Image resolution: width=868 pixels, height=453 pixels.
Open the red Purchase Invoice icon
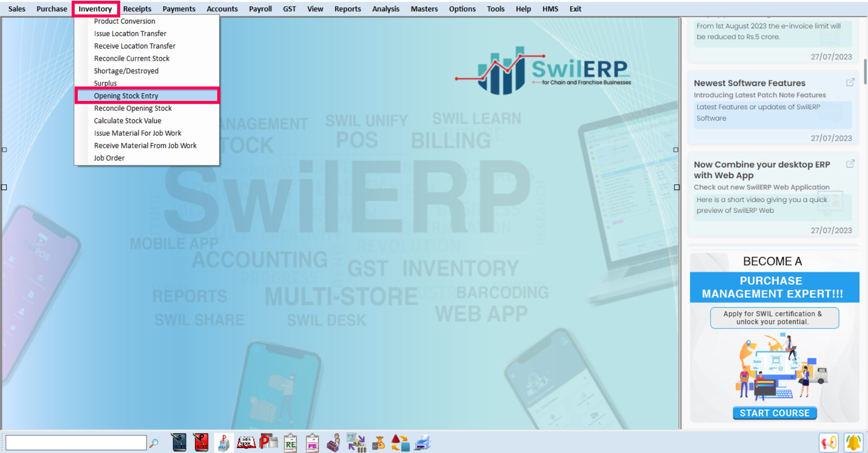pos(201,443)
